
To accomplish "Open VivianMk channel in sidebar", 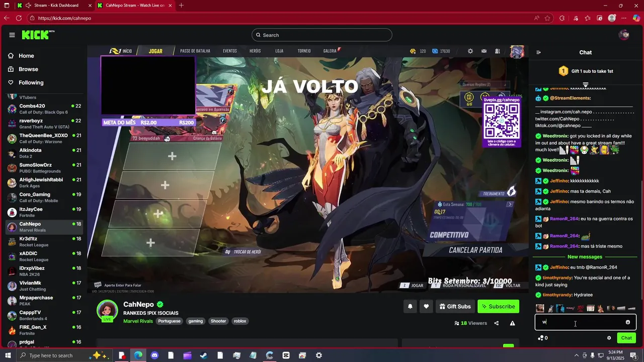I will [x=43, y=286].
